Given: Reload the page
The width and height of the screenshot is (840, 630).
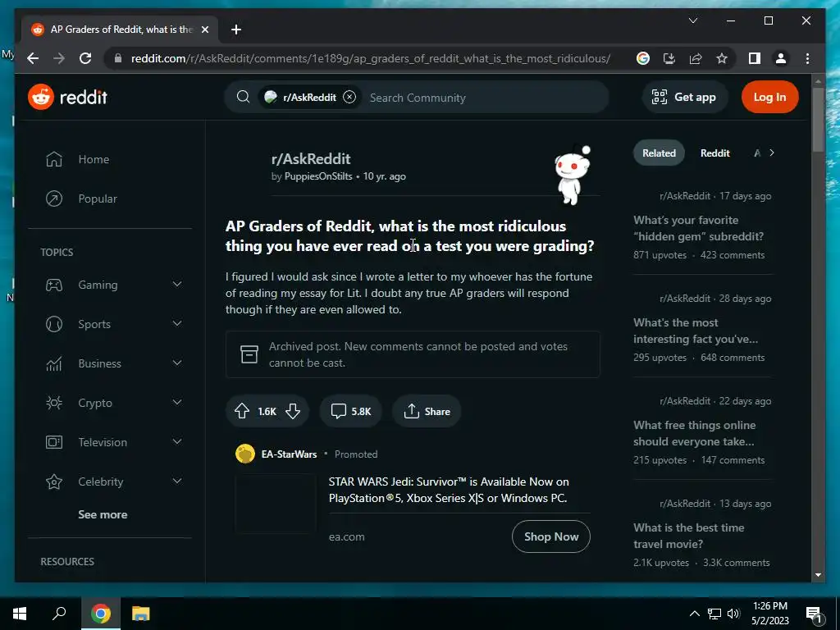Looking at the screenshot, I should (85, 58).
